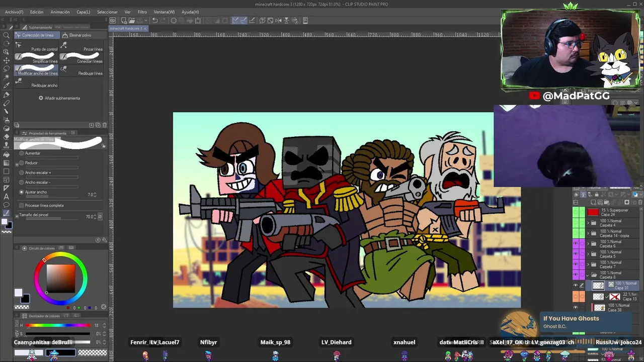Click Añadir subherramienta button
The height and width of the screenshot is (362, 644).
point(59,98)
